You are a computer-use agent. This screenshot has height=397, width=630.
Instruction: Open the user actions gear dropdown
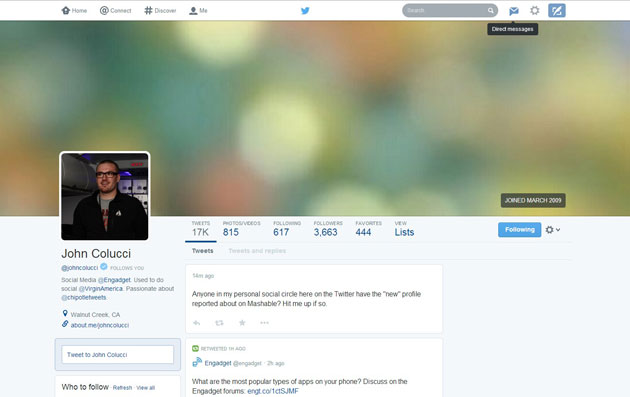[553, 229]
